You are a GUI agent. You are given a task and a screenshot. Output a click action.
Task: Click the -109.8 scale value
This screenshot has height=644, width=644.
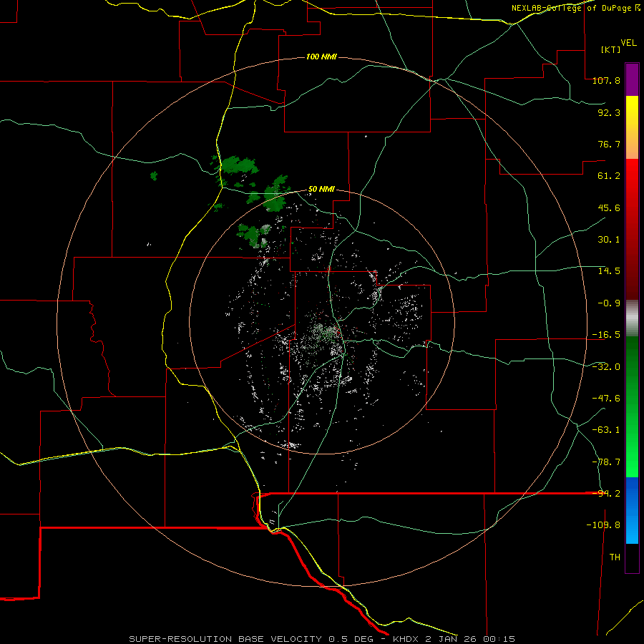click(x=603, y=525)
